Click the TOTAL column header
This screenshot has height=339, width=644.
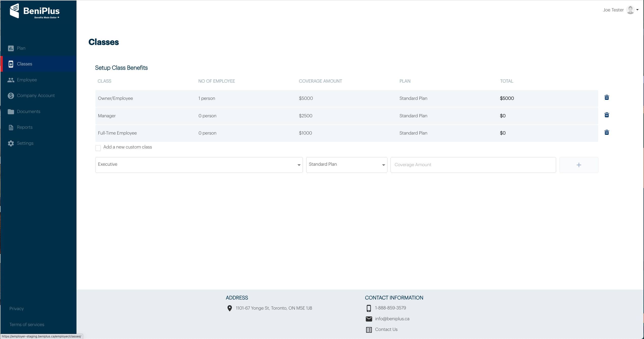click(x=506, y=81)
